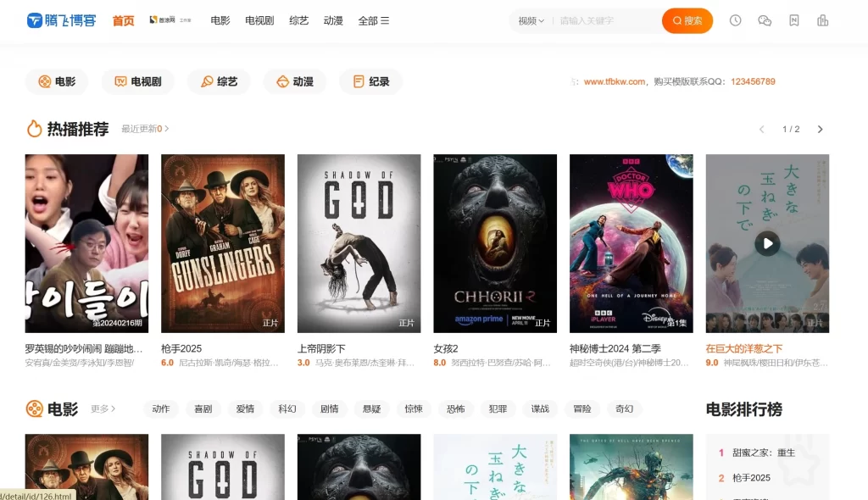The height and width of the screenshot is (500, 868).
Task: Open the 电视剧 top navigation item
Action: point(259,20)
